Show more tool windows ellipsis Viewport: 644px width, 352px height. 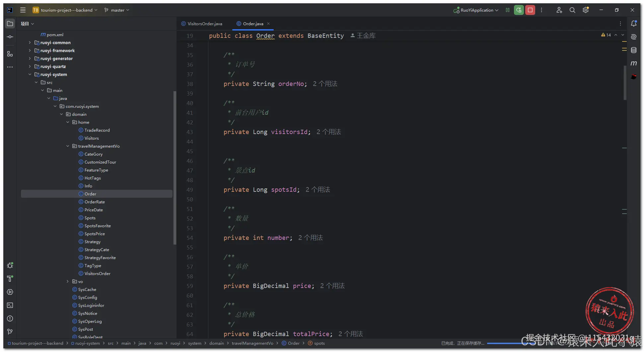point(10,67)
